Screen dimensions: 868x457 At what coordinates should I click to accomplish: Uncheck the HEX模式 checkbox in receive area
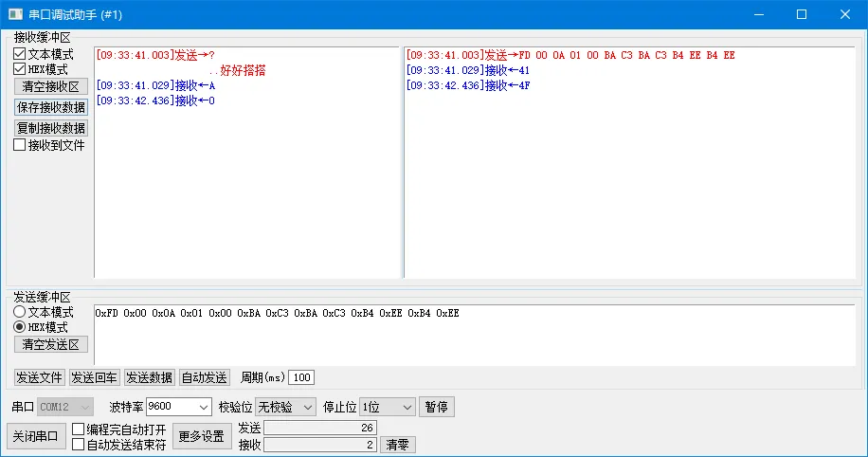pos(20,69)
